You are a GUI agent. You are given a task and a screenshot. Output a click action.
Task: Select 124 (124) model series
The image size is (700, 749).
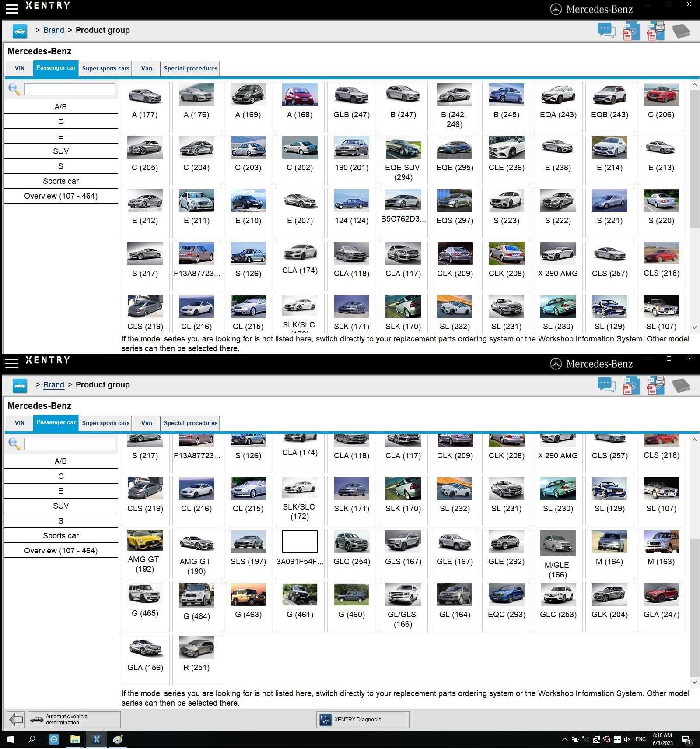(x=351, y=212)
